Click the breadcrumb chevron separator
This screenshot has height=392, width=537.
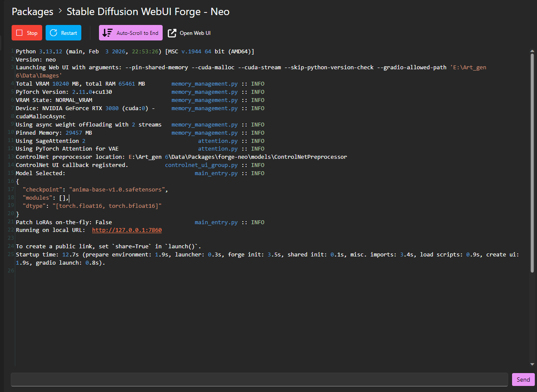click(60, 11)
